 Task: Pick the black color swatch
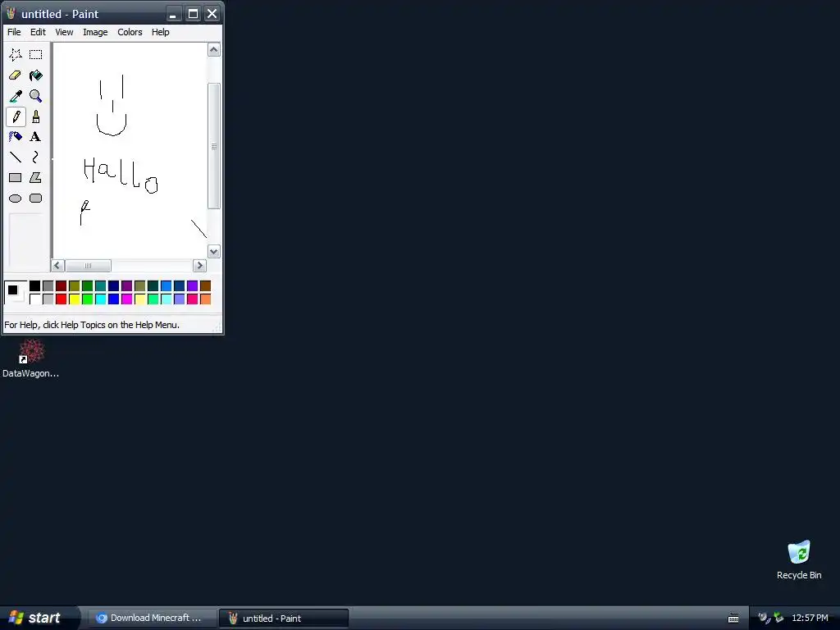tap(34, 286)
